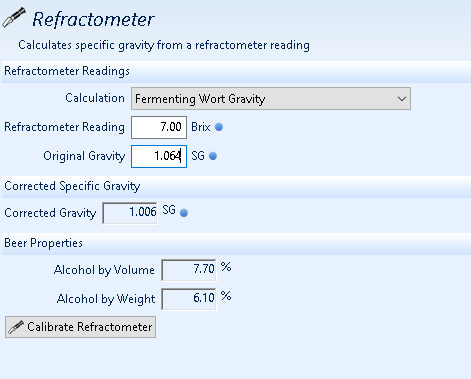
Task: Click the Refractometer Reading input field
Action: coord(159,127)
